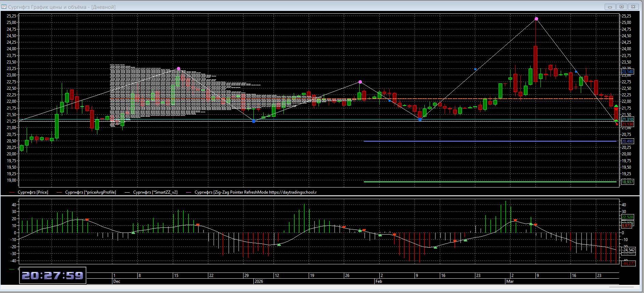644x293 pixels.
Task: Select the Zig-Zag Pointer RefreshMode legend entry
Action: click(255, 192)
